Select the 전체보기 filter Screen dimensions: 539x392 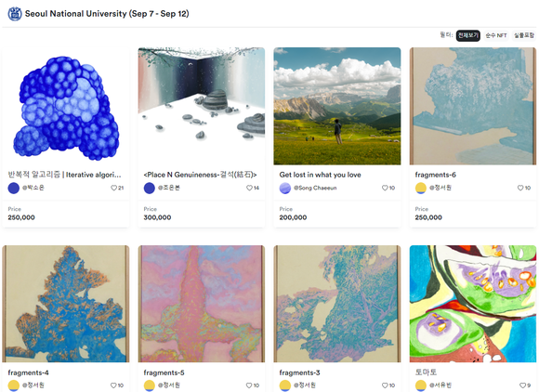467,35
